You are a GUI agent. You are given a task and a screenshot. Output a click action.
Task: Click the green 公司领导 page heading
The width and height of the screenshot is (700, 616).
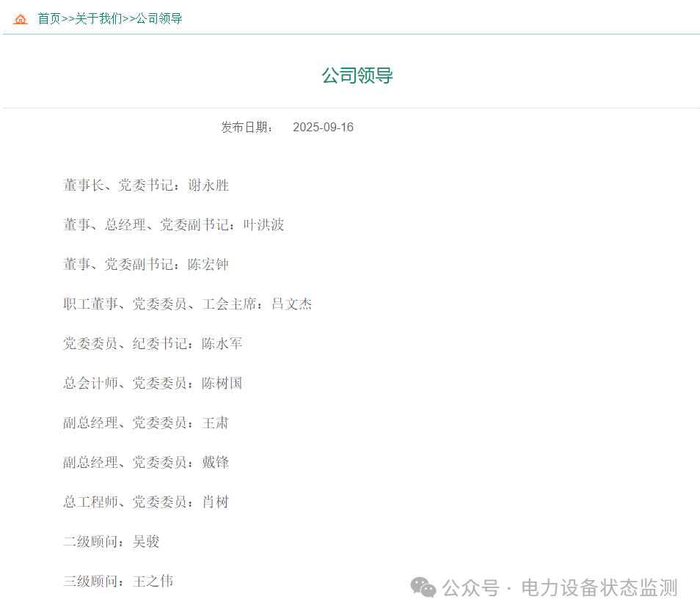357,76
